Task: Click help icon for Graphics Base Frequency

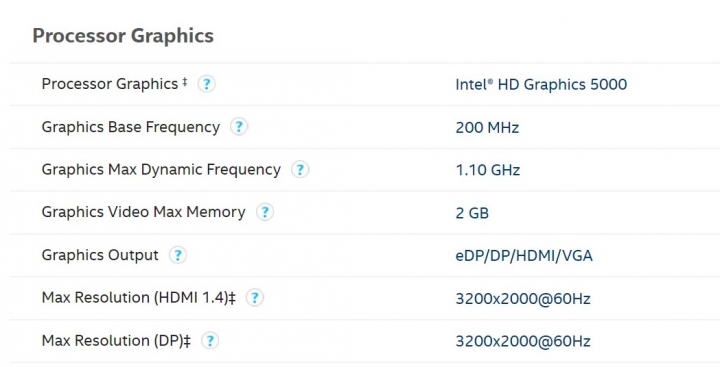Action: (x=239, y=127)
